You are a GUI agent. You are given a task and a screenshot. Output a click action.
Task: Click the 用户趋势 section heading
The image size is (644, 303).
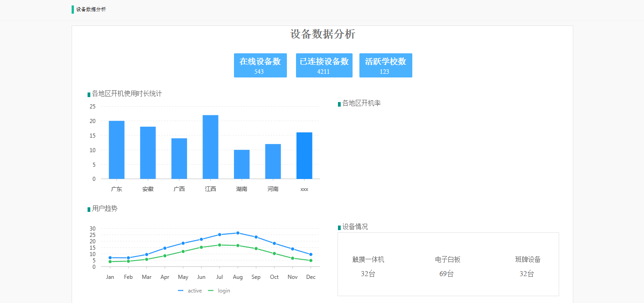pyautogui.click(x=104, y=209)
